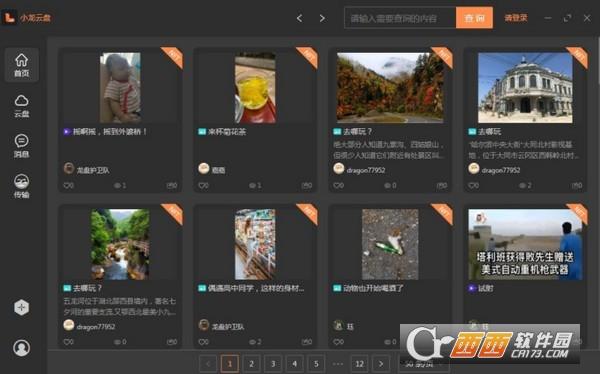600x374 pixels.
Task: Open the user avatar icon at sidebar bottom
Action: point(21,348)
